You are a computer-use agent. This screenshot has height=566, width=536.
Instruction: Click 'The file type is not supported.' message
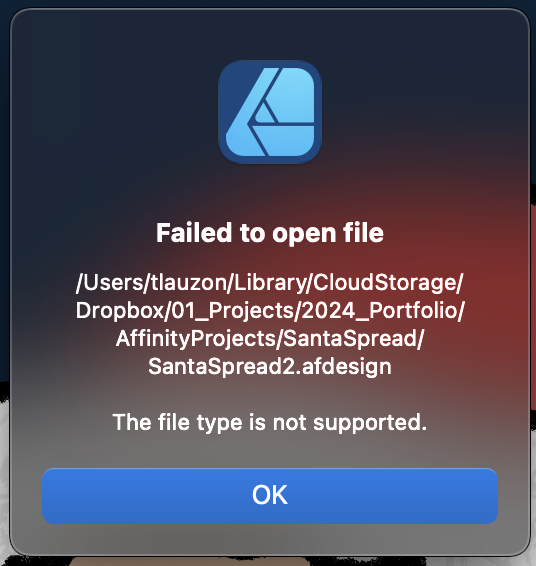point(270,422)
